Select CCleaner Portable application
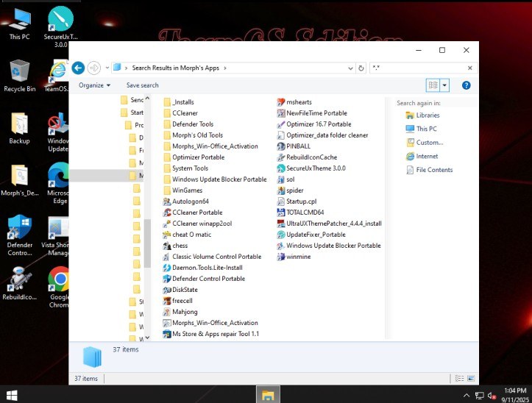This screenshot has width=532, height=403. (x=193, y=213)
